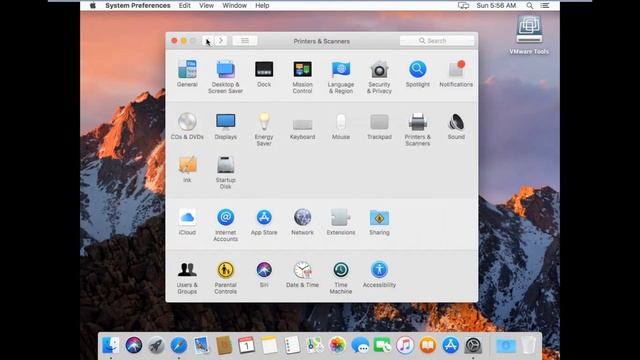Open System Preferences from the Dock
Viewport: 640px width, 360px height.
(473, 345)
